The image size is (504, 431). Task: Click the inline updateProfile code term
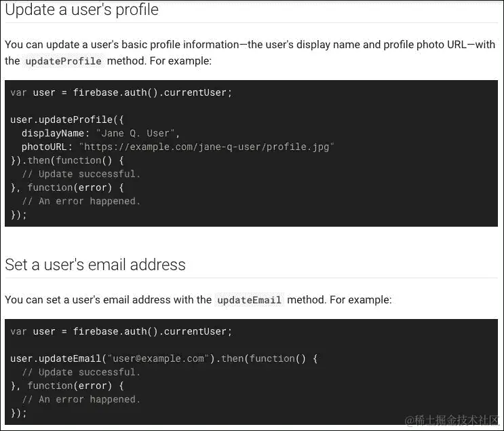click(64, 61)
